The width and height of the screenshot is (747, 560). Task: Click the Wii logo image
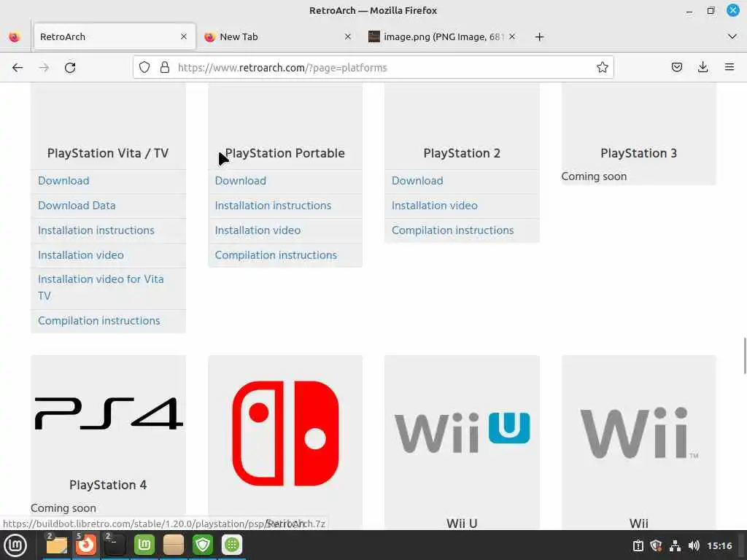639,433
